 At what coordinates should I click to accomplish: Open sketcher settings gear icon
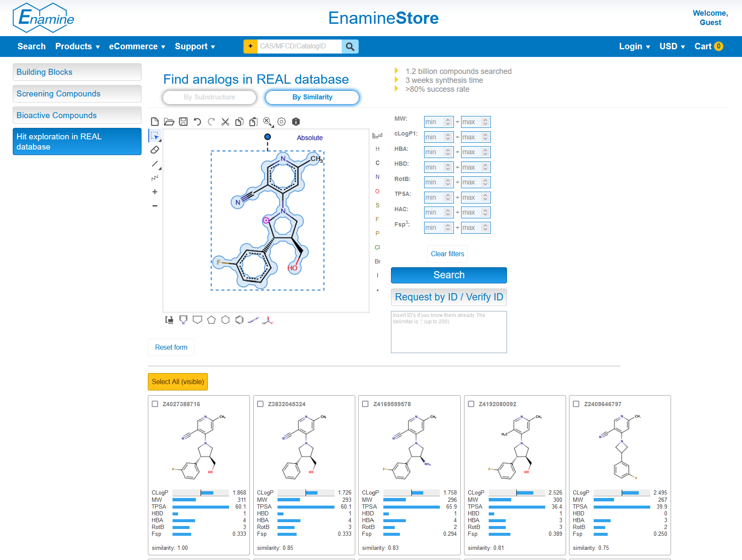pyautogui.click(x=281, y=122)
